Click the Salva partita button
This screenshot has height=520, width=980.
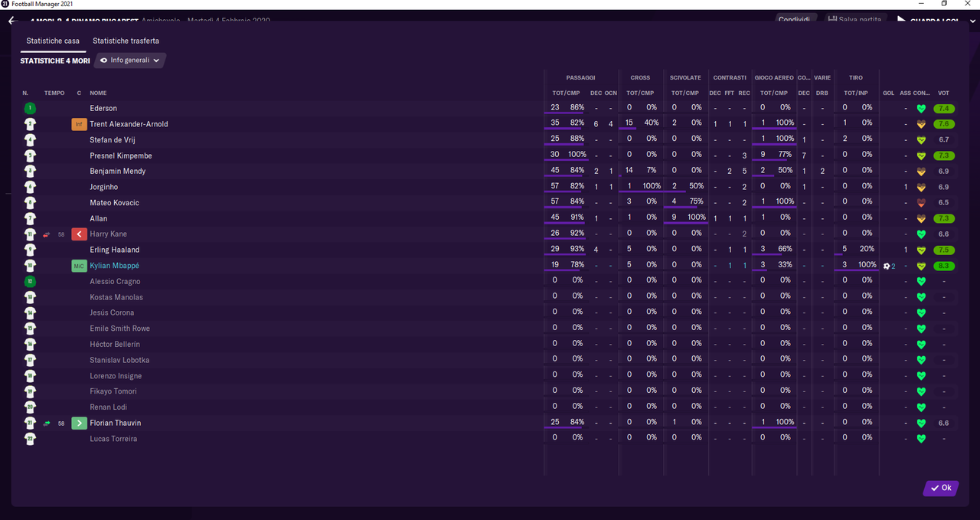(856, 19)
